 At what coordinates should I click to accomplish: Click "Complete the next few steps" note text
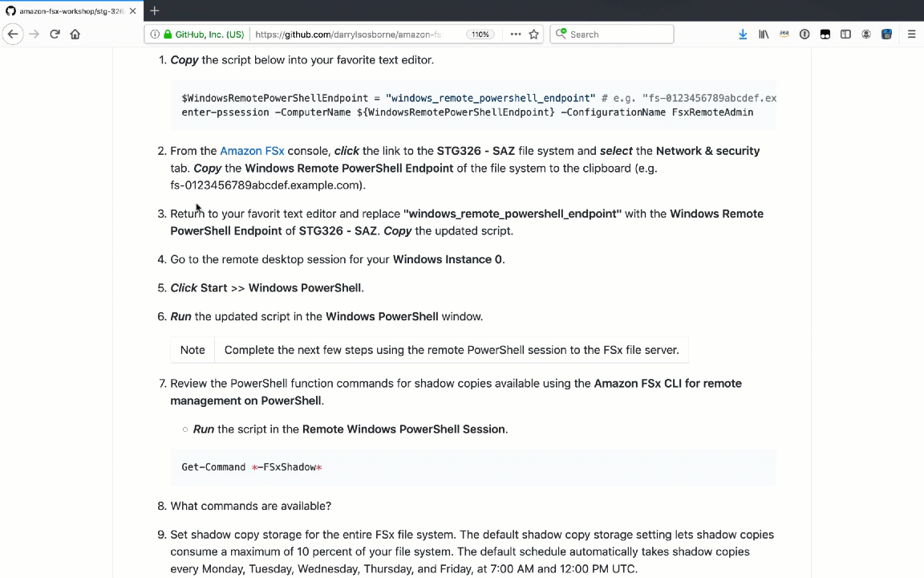coord(452,350)
